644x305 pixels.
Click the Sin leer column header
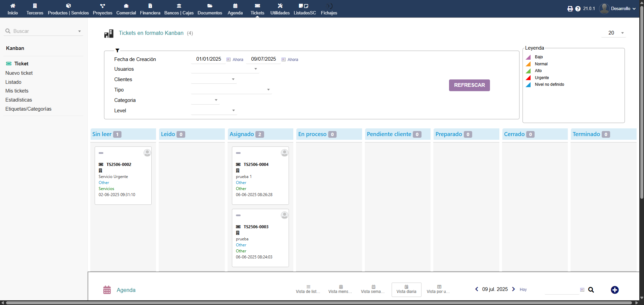[123, 134]
